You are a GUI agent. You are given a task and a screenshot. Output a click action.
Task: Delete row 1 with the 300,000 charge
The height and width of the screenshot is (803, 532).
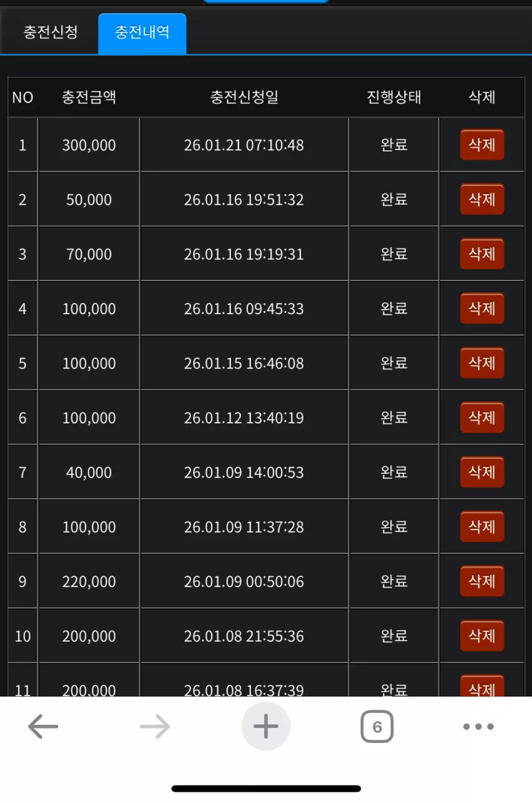click(x=482, y=145)
